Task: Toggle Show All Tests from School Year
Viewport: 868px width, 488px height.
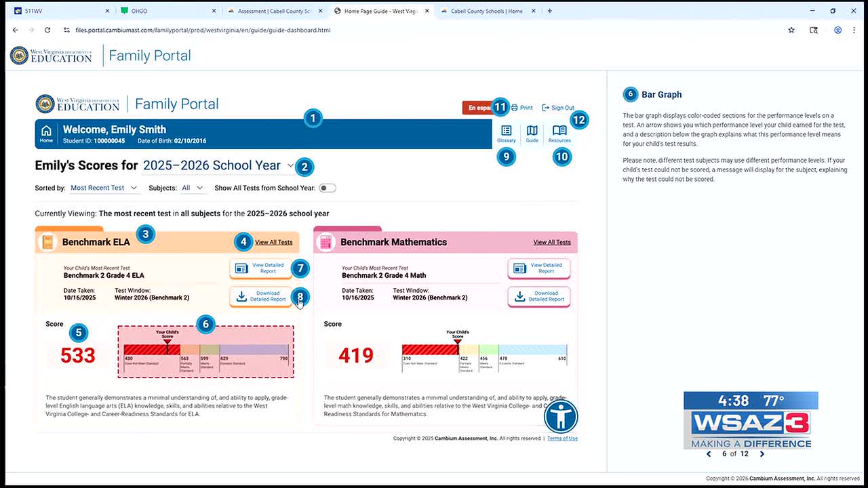Action: tap(328, 188)
